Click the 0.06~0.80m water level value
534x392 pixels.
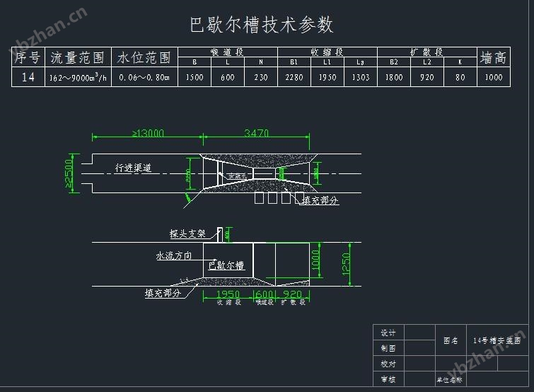[x=144, y=78]
